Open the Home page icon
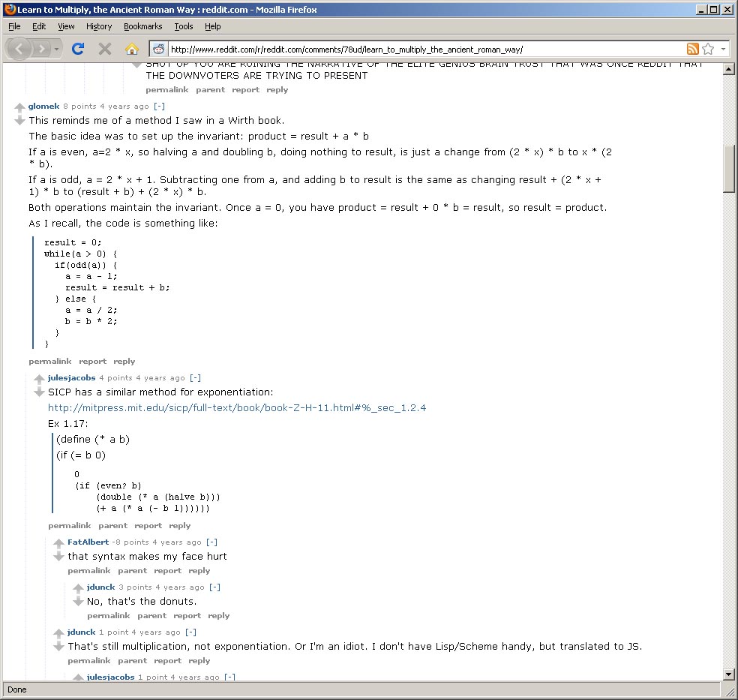Screen dimensions: 738x700 point(132,49)
